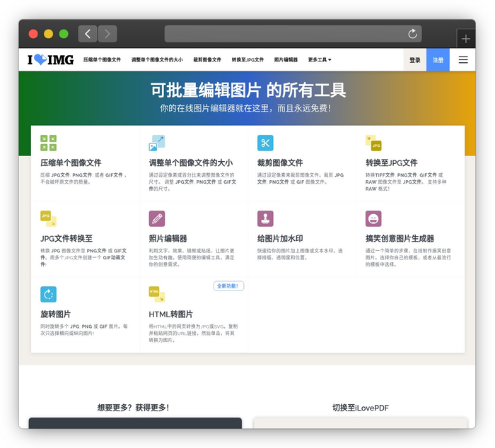Expand the 更多工具 dropdown menu
The height and width of the screenshot is (448, 495).
[x=320, y=59]
